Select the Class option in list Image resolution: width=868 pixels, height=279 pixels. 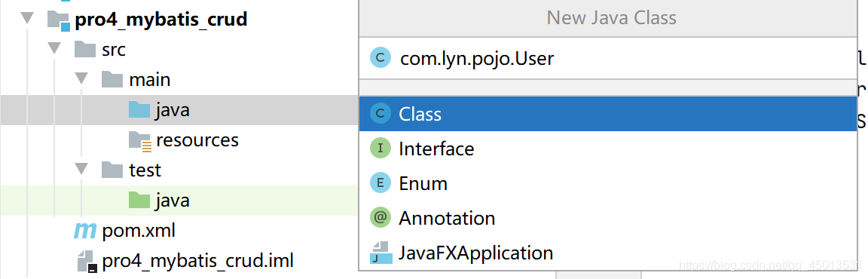pyautogui.click(x=608, y=113)
